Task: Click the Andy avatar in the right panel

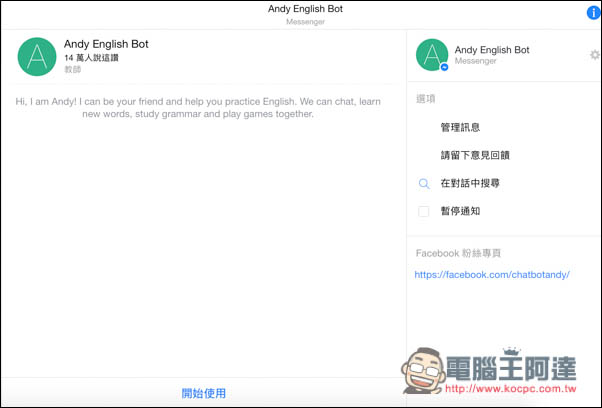Action: pyautogui.click(x=432, y=55)
